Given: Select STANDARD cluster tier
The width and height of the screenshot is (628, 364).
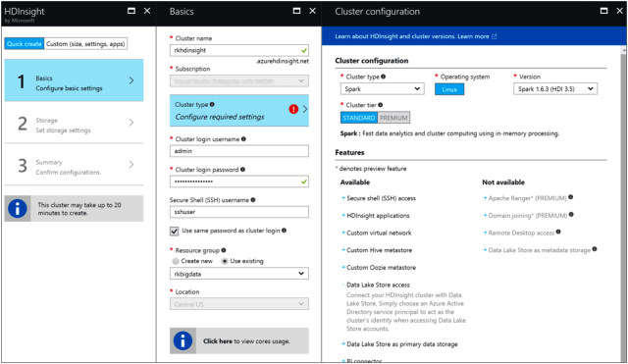Looking at the screenshot, I should [x=359, y=118].
